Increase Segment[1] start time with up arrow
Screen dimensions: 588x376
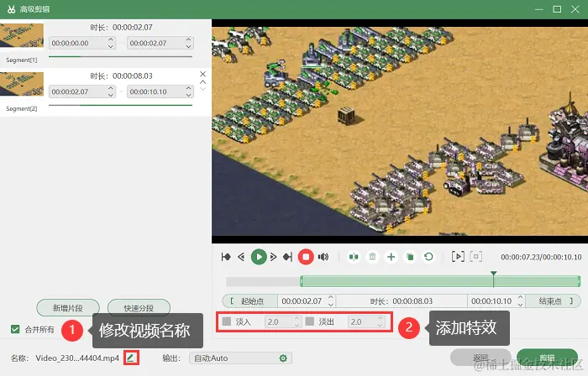[x=111, y=39]
